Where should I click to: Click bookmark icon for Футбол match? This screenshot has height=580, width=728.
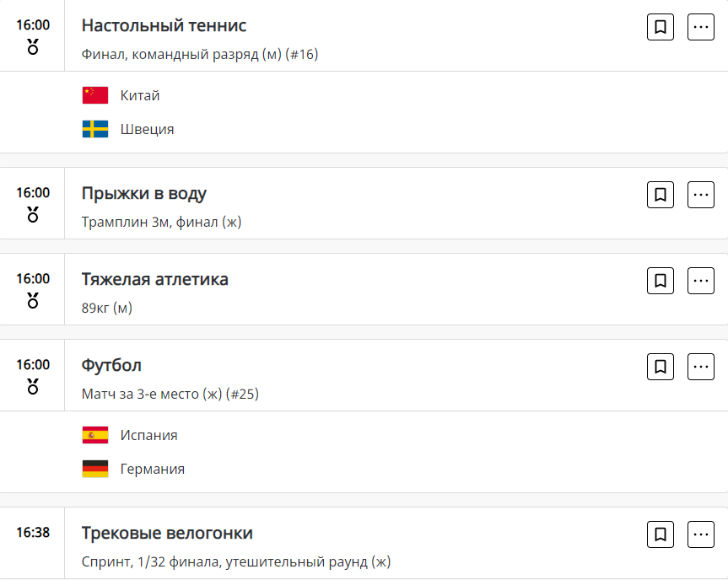click(x=661, y=367)
